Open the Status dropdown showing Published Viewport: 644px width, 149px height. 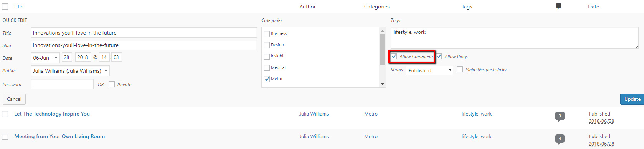[430, 70]
